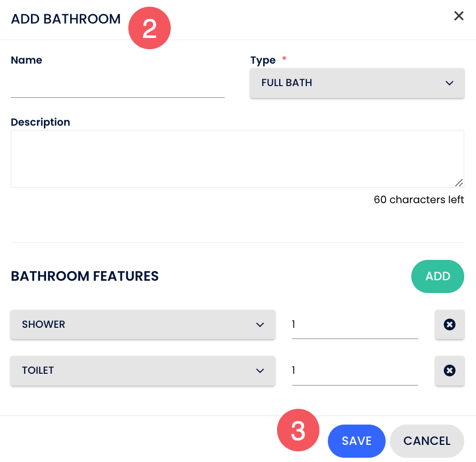Close the Add Bathroom dialog with X
Viewport: 476px width, 462px height.
click(458, 16)
